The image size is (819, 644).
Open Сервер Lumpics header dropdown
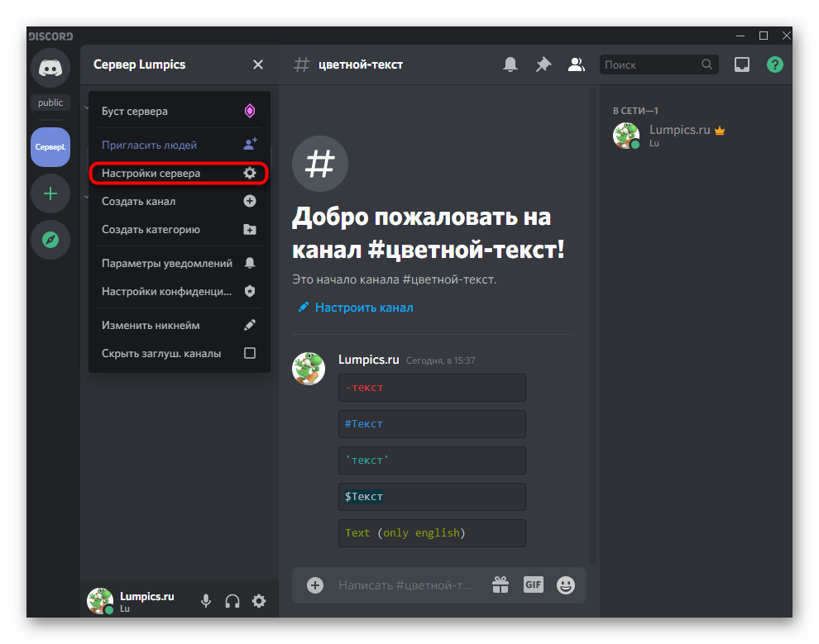pos(180,64)
